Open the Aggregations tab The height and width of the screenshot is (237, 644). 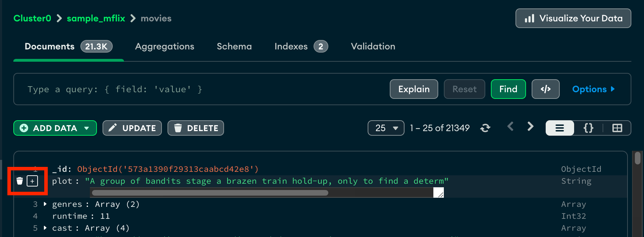(x=165, y=46)
